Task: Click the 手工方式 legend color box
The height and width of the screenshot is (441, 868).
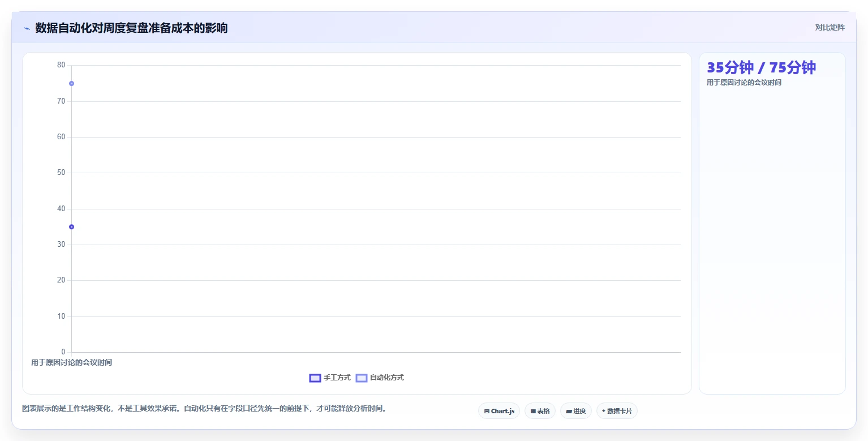Action: 315,378
